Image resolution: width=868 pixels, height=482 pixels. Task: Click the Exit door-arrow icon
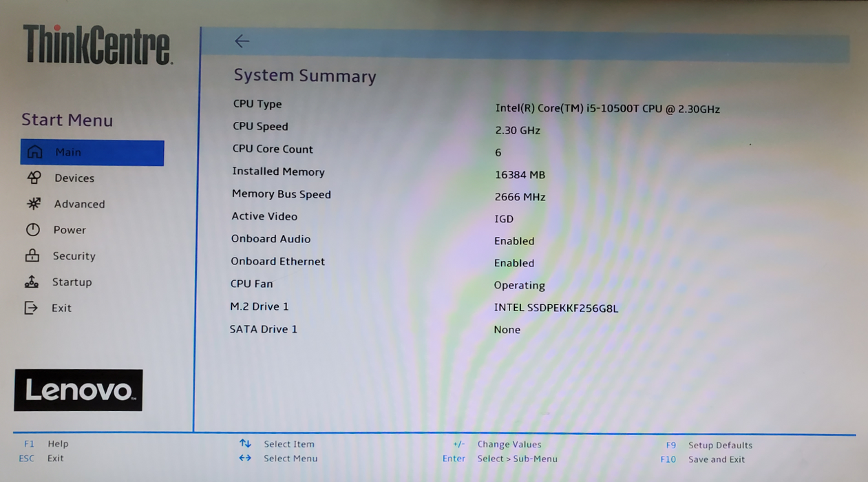click(31, 308)
